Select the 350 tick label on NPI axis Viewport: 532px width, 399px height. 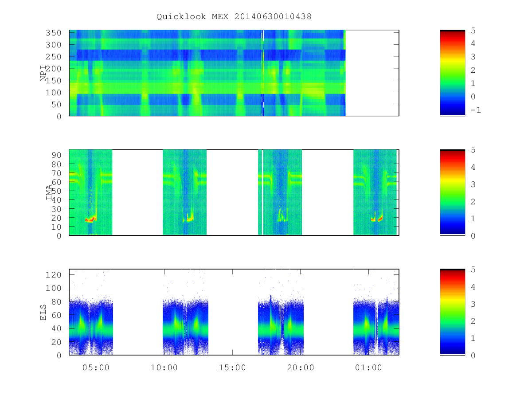(55, 33)
